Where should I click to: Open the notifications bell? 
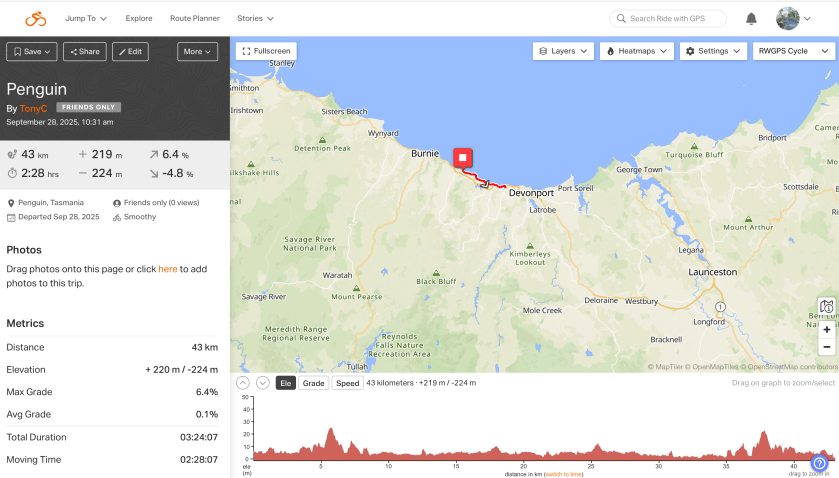pyautogui.click(x=751, y=18)
